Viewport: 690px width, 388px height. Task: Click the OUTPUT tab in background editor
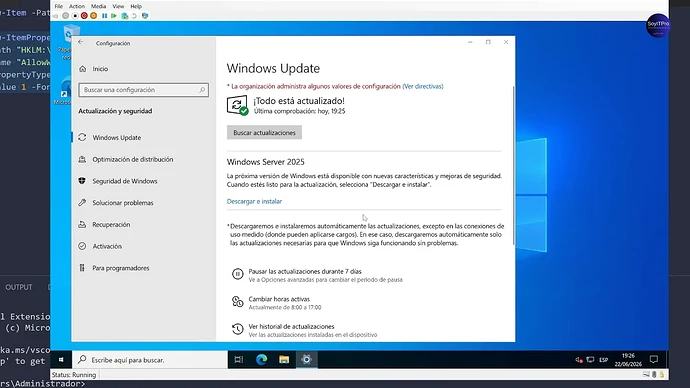(x=19, y=287)
